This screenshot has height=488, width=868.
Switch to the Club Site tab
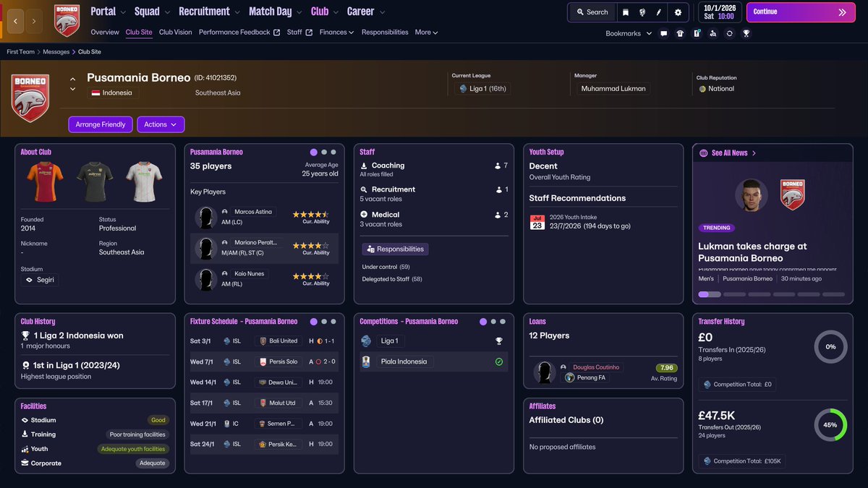coord(139,33)
